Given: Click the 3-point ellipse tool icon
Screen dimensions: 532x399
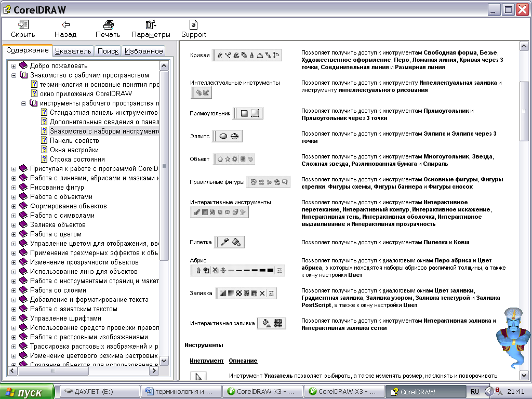Looking at the screenshot, I should point(234,136).
